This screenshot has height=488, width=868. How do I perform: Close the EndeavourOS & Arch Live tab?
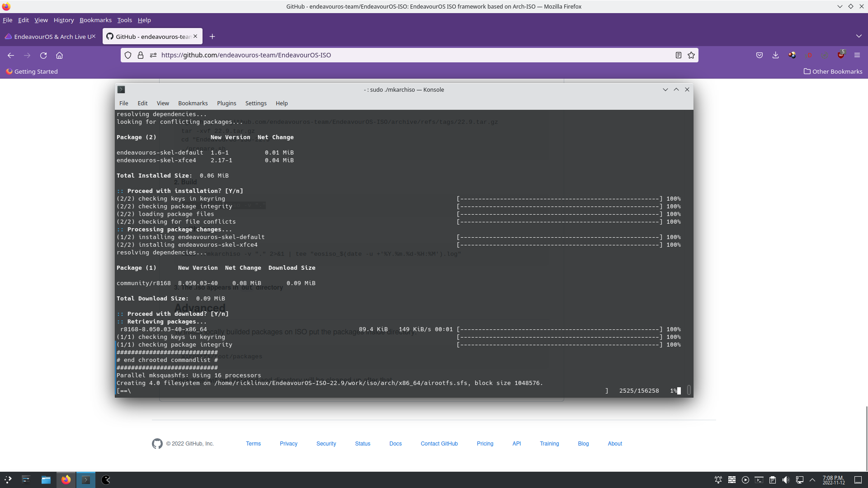tap(94, 37)
